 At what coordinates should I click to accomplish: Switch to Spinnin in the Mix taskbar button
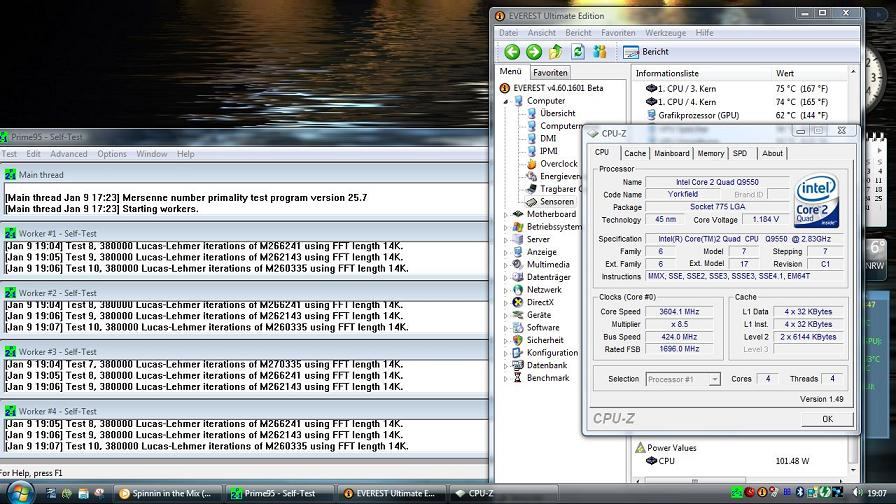[168, 494]
